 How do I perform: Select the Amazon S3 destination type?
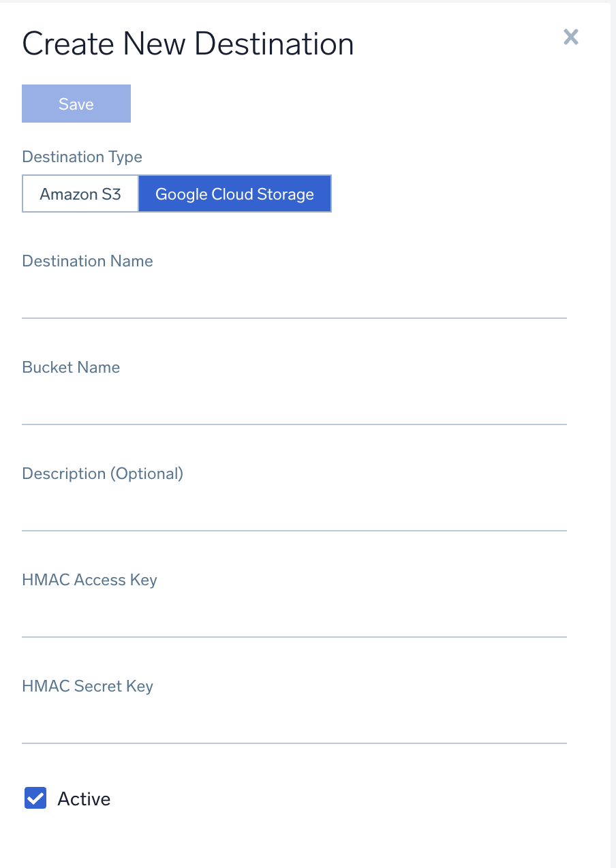(80, 193)
